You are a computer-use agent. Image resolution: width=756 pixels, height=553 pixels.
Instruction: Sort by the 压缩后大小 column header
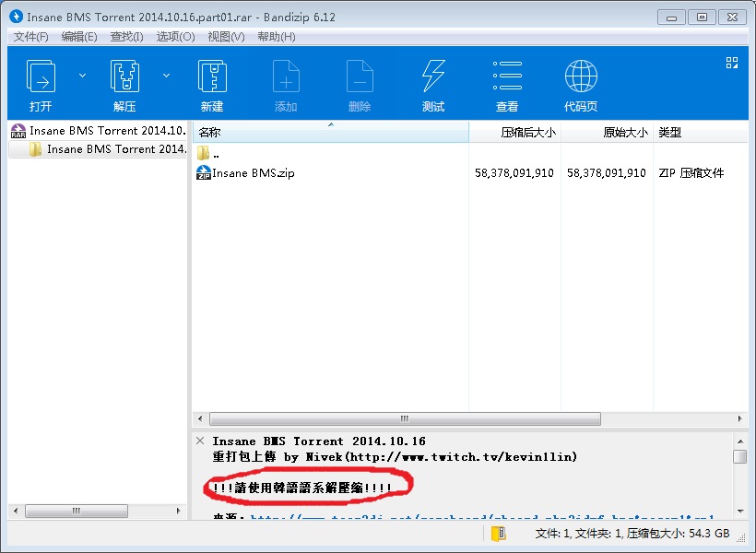[515, 132]
